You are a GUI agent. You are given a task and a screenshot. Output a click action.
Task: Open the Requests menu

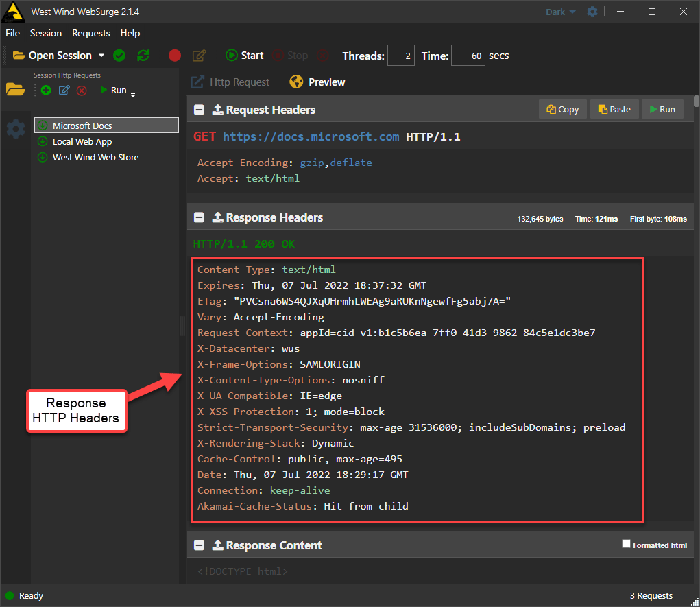pos(90,33)
